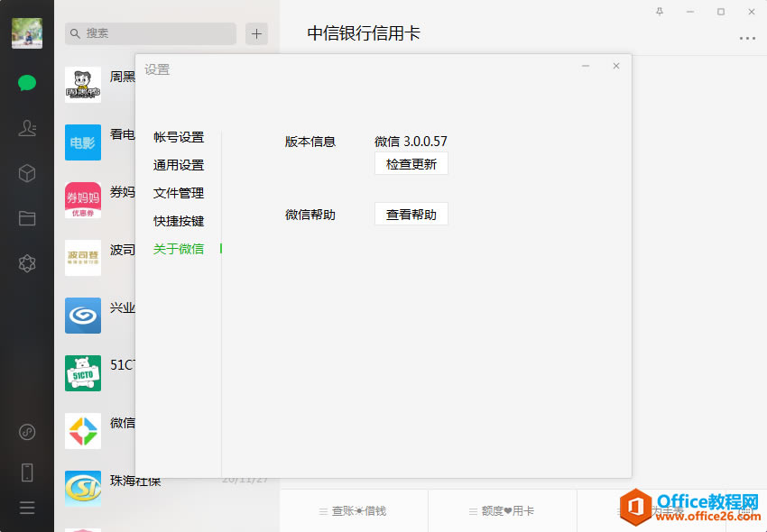Select 通用设置 in settings menu

coord(179,165)
